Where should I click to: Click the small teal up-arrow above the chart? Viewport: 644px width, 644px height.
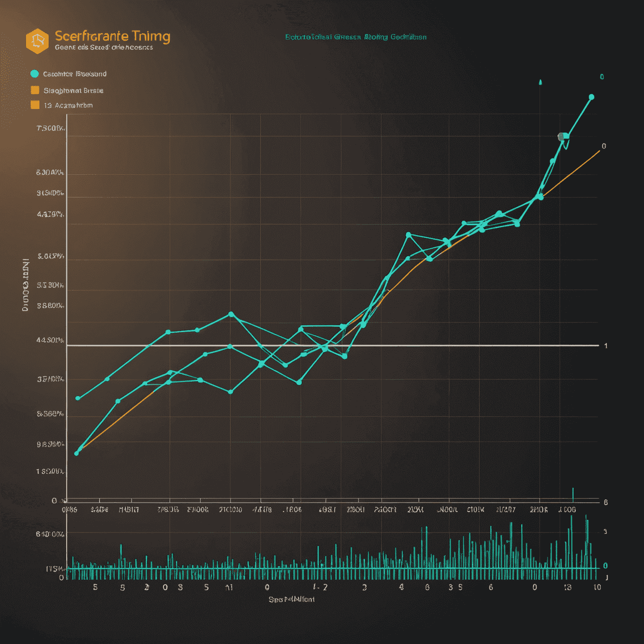tap(540, 82)
